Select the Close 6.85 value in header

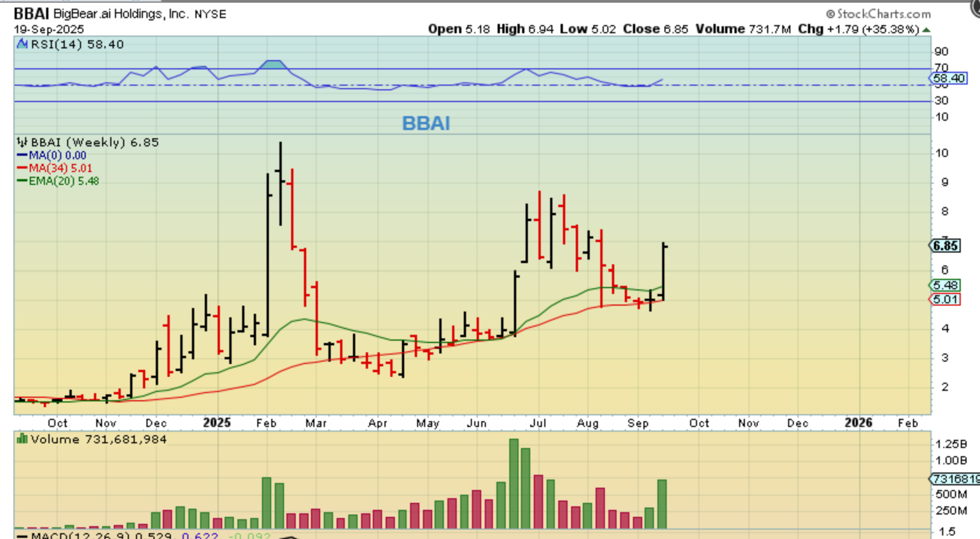coord(656,29)
